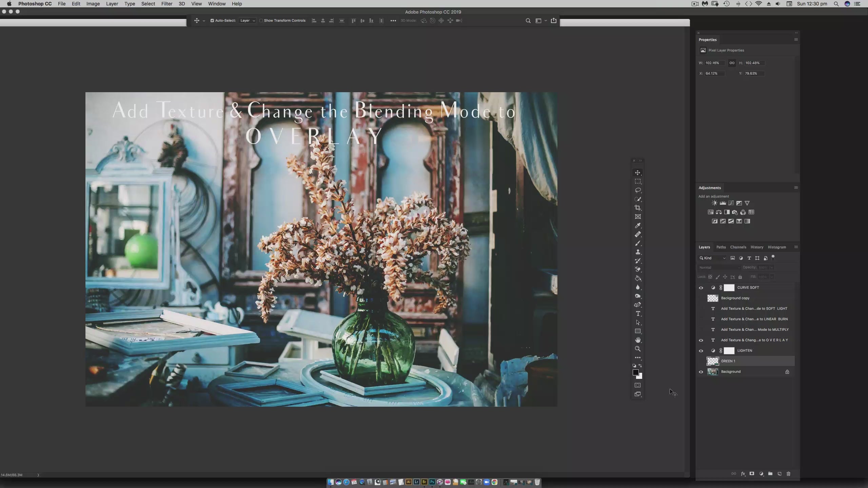Open the Kind filter dropdown
This screenshot has width=868, height=488.
713,258
